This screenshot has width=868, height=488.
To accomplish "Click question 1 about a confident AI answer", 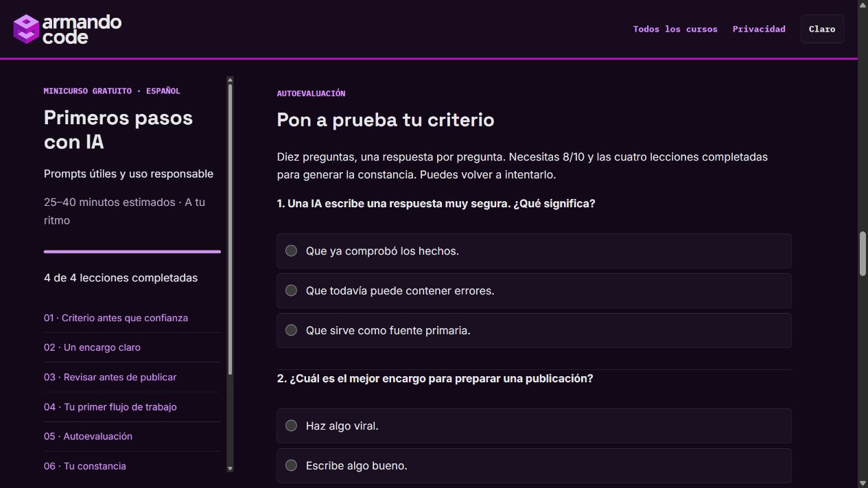I will tap(436, 204).
